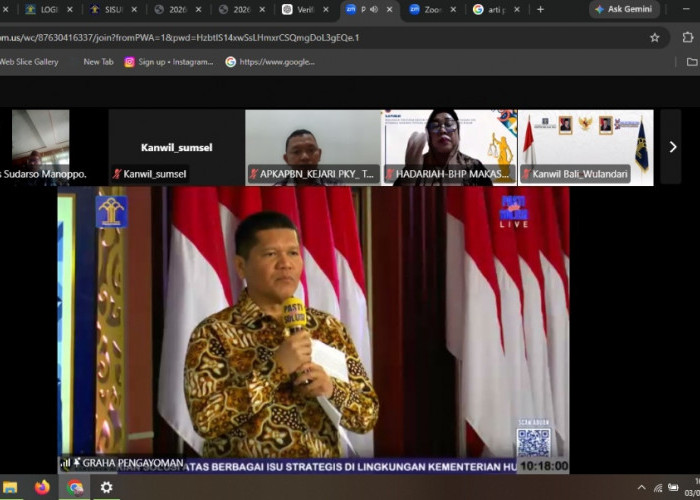
Task: Open a new browser tab
Action: pyautogui.click(x=540, y=9)
